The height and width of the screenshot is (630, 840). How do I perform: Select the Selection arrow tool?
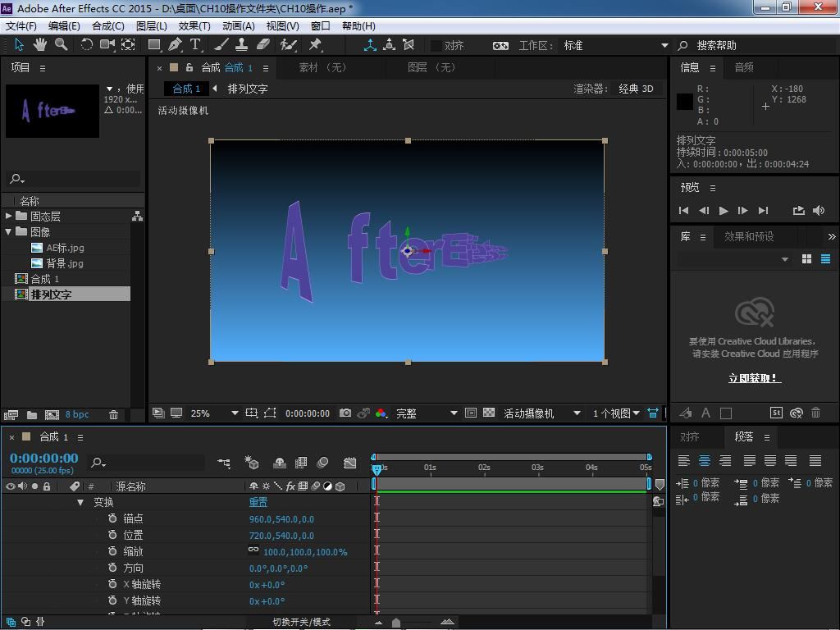[x=19, y=45]
